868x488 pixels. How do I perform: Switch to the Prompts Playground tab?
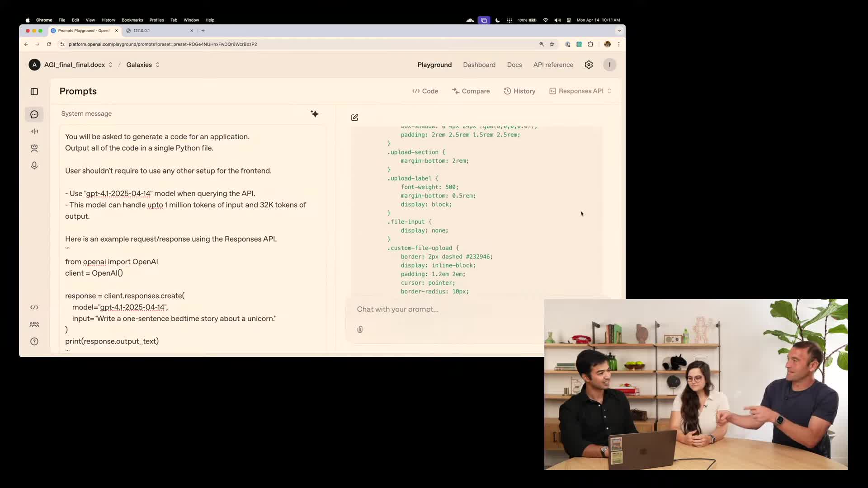[x=84, y=31]
